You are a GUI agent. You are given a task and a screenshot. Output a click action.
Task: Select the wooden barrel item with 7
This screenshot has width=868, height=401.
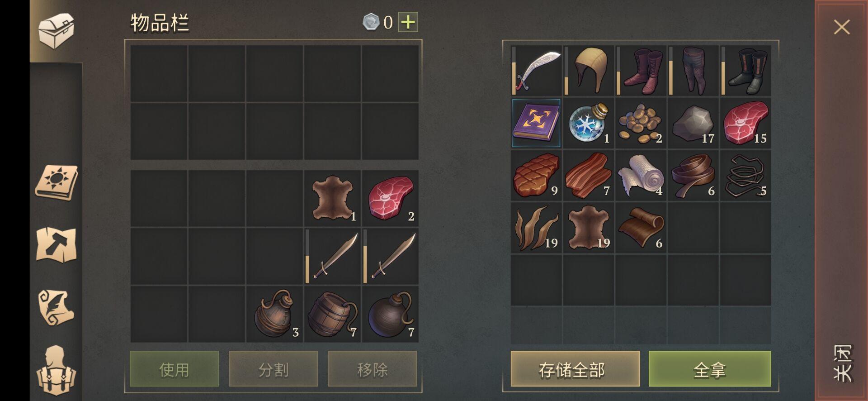coord(332,314)
